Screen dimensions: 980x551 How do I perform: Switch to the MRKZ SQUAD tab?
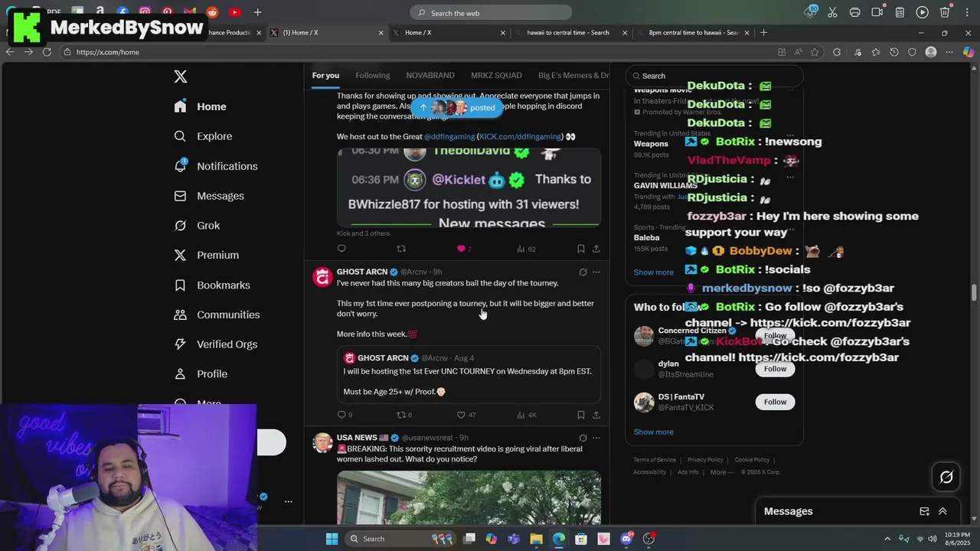[x=496, y=75]
